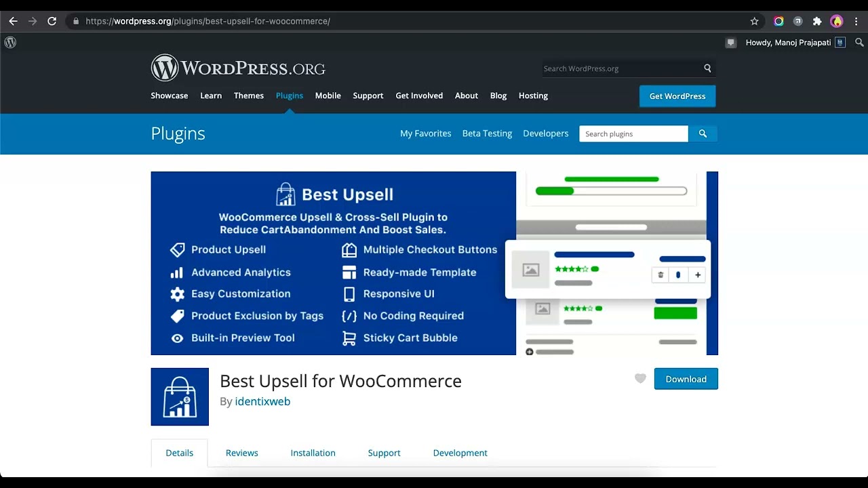The image size is (868, 488).
Task: Click the WordPress admin bar logo
Action: click(x=10, y=42)
